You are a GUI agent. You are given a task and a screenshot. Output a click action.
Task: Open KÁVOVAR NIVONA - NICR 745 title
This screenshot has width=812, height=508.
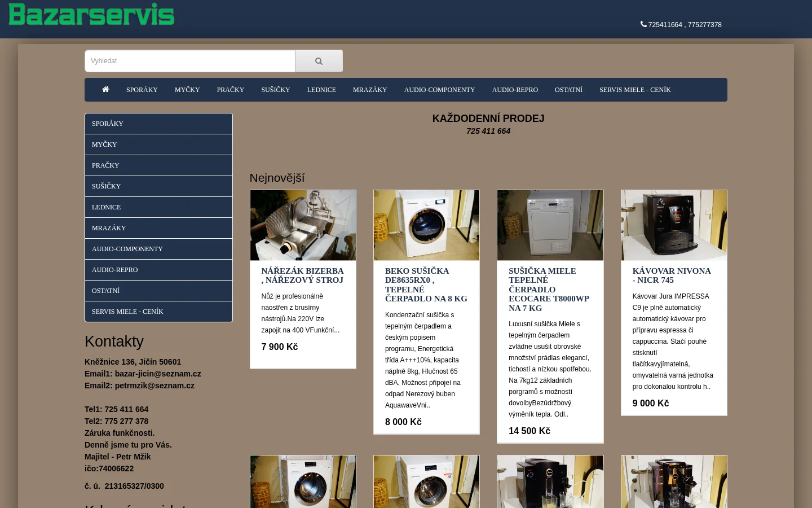[x=672, y=275]
